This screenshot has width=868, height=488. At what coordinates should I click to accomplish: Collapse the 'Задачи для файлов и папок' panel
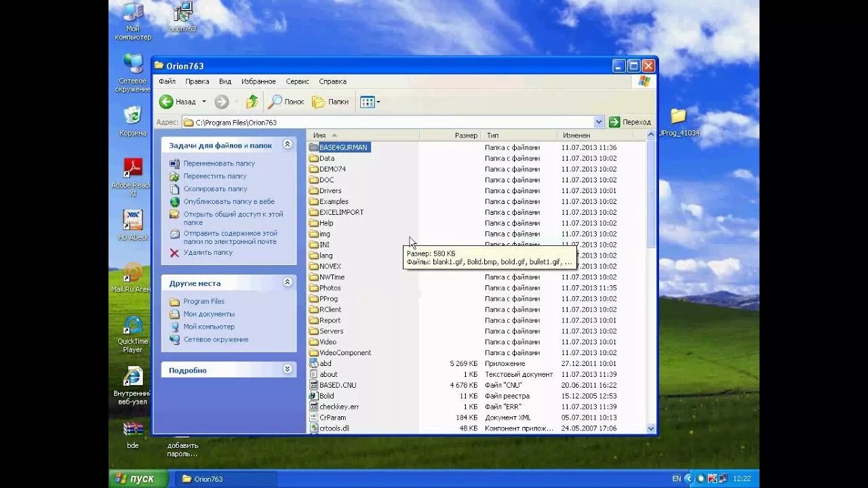288,144
